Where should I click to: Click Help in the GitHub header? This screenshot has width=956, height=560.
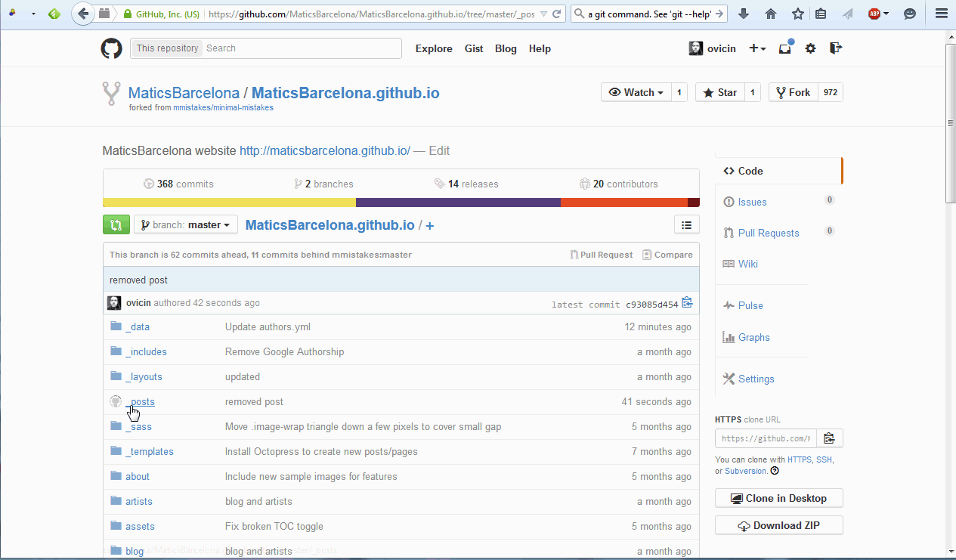click(540, 48)
